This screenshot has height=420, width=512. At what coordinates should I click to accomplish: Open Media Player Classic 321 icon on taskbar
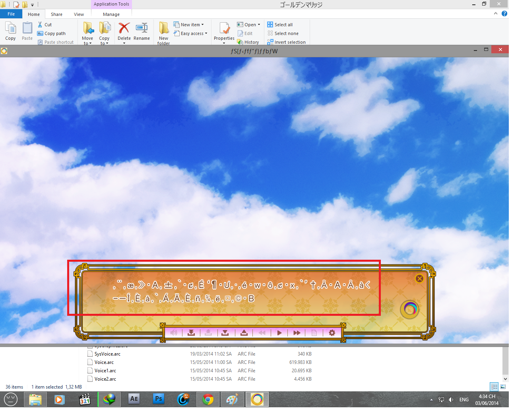coord(85,399)
